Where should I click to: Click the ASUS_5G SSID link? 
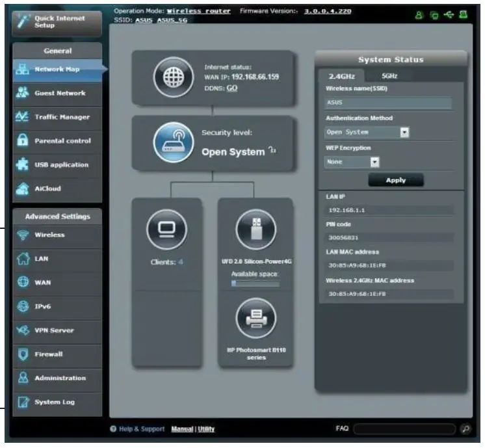(172, 20)
